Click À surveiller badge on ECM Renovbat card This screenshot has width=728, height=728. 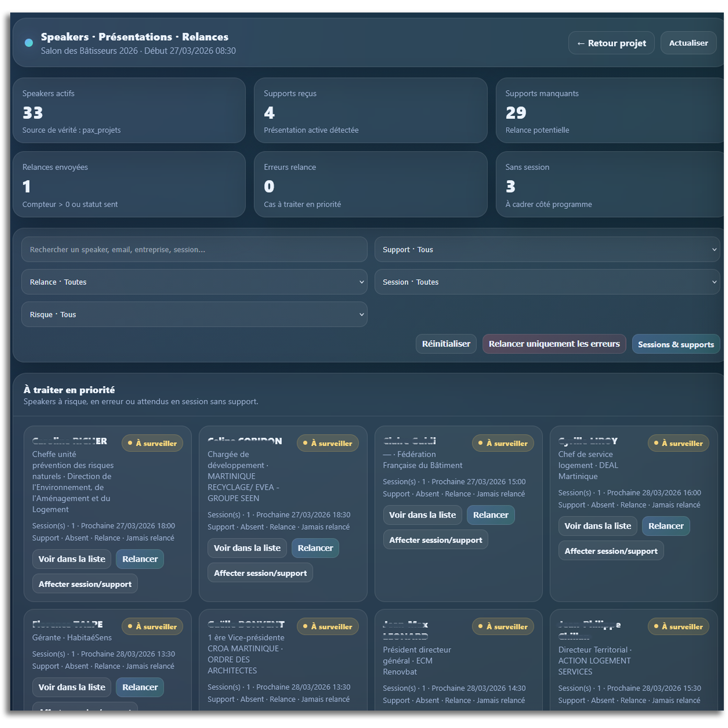point(503,626)
